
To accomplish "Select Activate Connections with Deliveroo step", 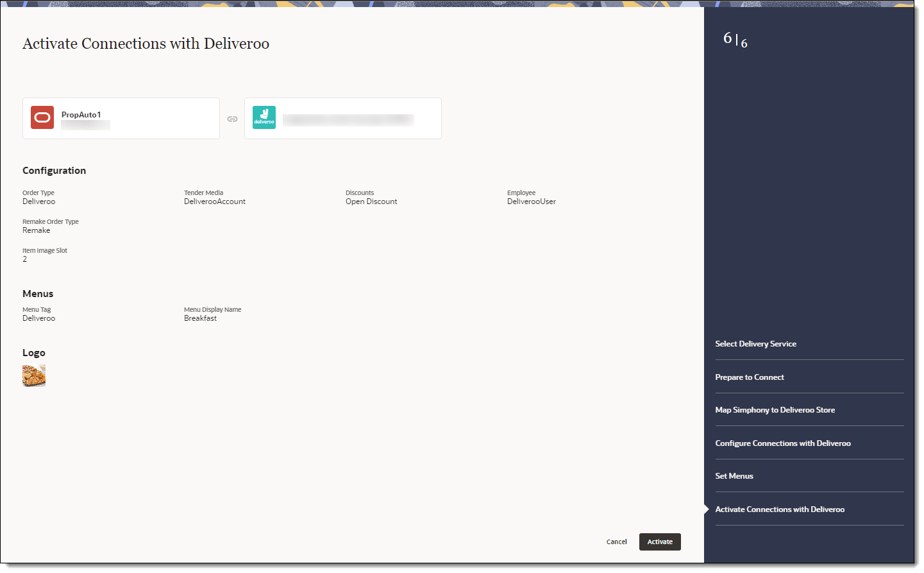I will 780,509.
